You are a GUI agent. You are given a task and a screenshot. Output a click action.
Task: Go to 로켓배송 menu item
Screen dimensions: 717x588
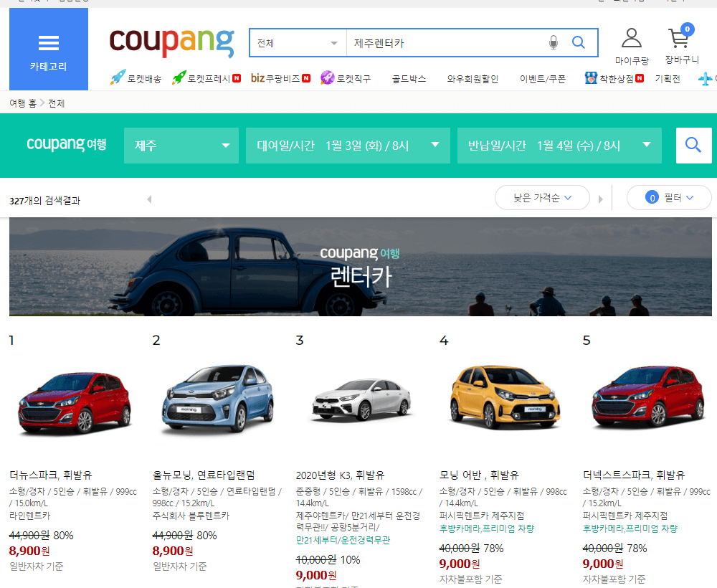(x=144, y=79)
